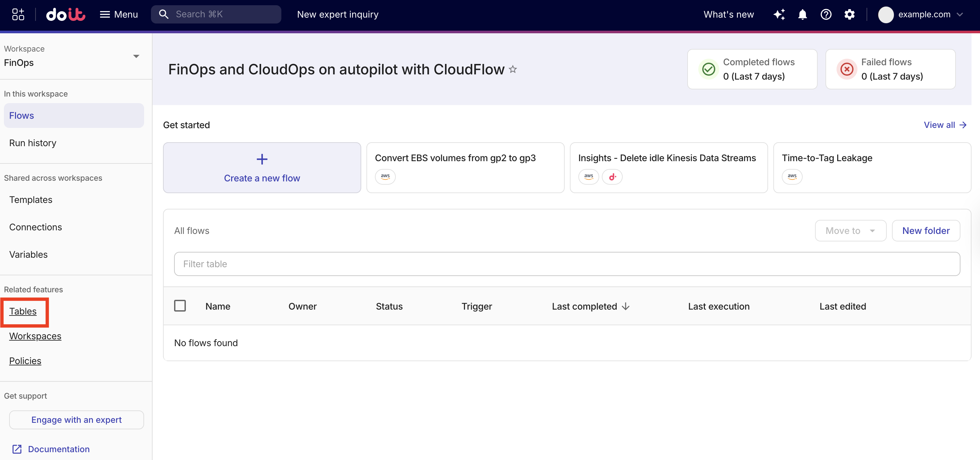Click the Last completed sort arrow
This screenshot has width=980, height=460.
[x=626, y=307]
